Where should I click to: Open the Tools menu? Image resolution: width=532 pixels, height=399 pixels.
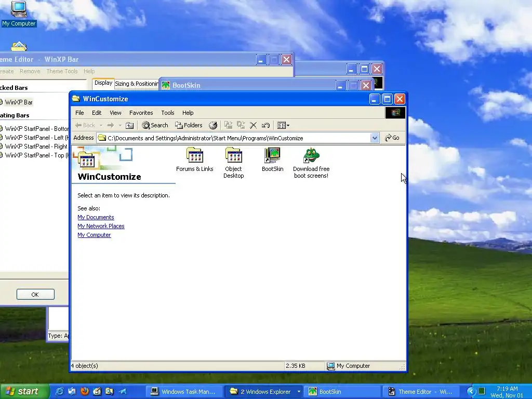[168, 113]
